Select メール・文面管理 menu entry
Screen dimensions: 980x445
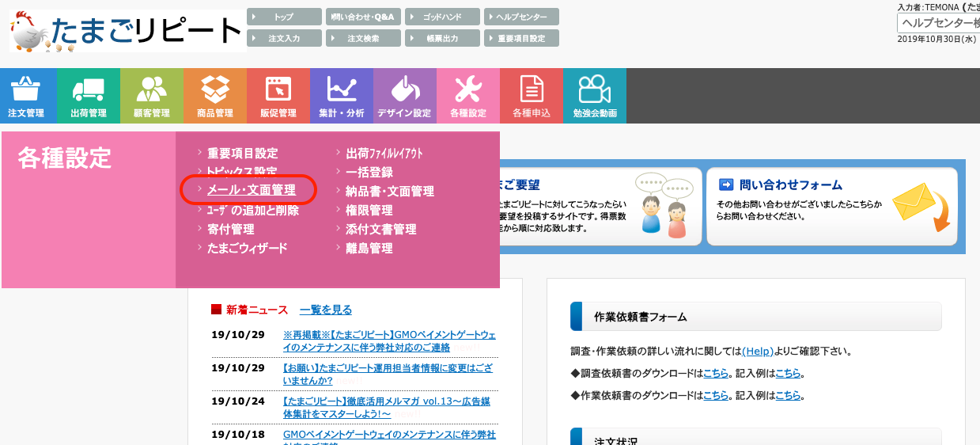(x=251, y=190)
